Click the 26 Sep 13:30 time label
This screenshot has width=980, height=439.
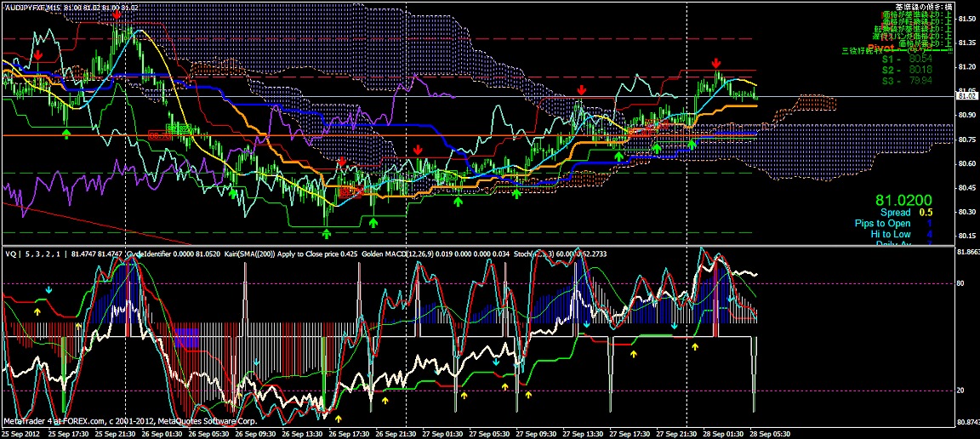tap(301, 433)
